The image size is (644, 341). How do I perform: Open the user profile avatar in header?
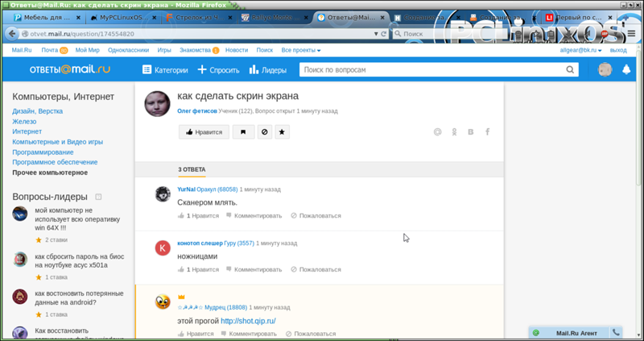coord(605,70)
